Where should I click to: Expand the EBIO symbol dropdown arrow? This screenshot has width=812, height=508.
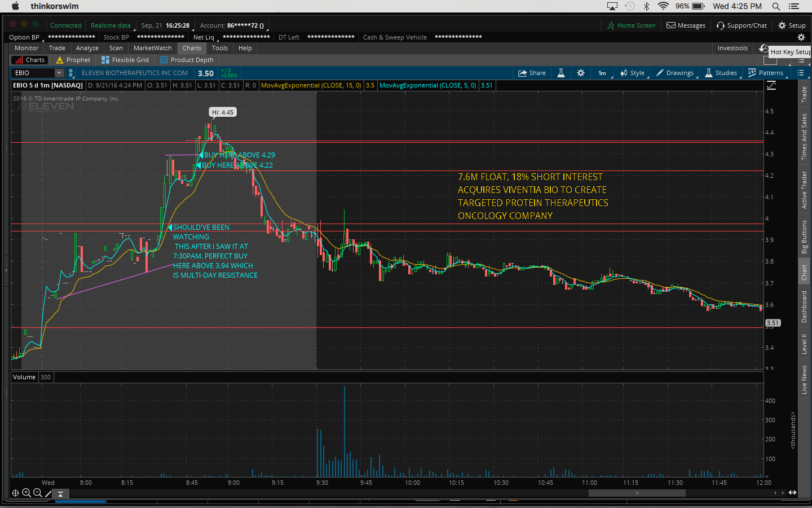(x=59, y=73)
